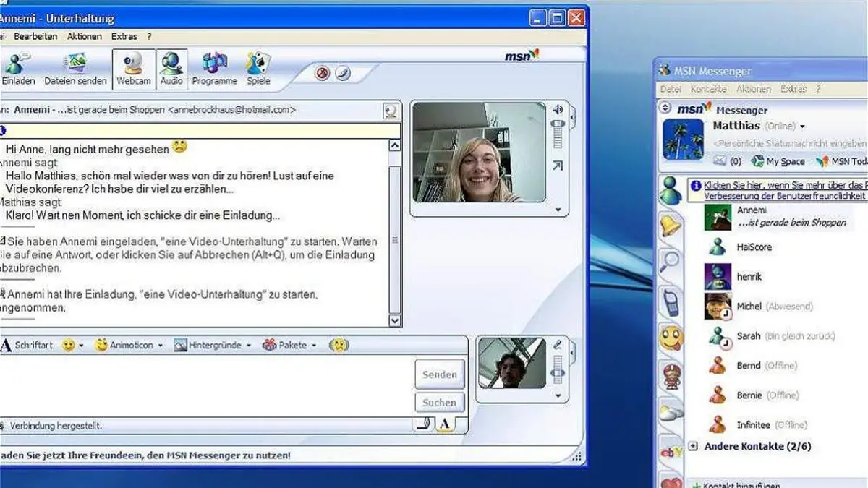Toggle the text formatting A button
Screen dimensions: 868x488
coord(444,425)
